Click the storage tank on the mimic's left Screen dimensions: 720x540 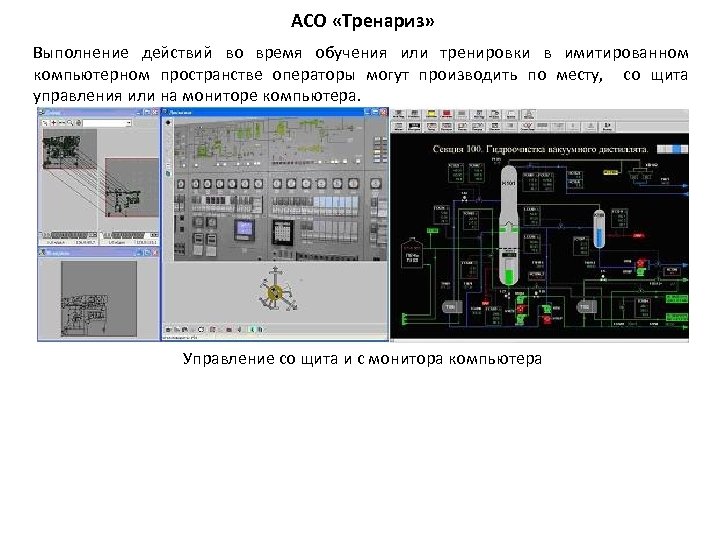coord(412,253)
